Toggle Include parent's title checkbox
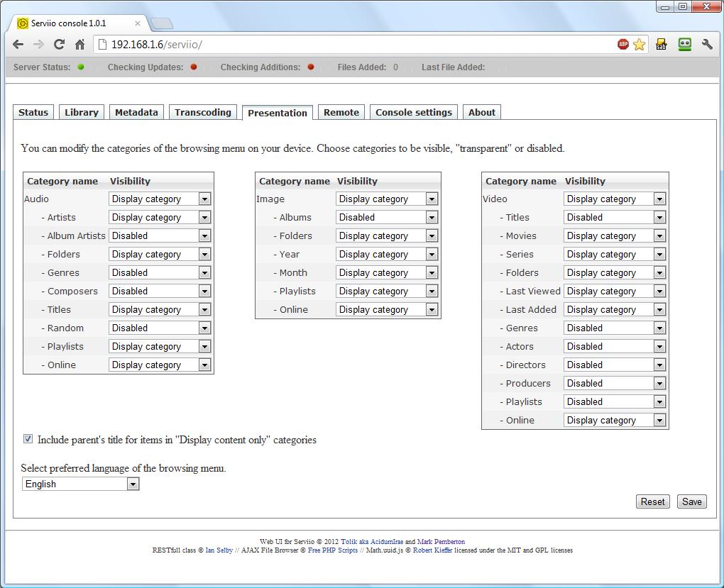The image size is (724, 588). point(28,439)
